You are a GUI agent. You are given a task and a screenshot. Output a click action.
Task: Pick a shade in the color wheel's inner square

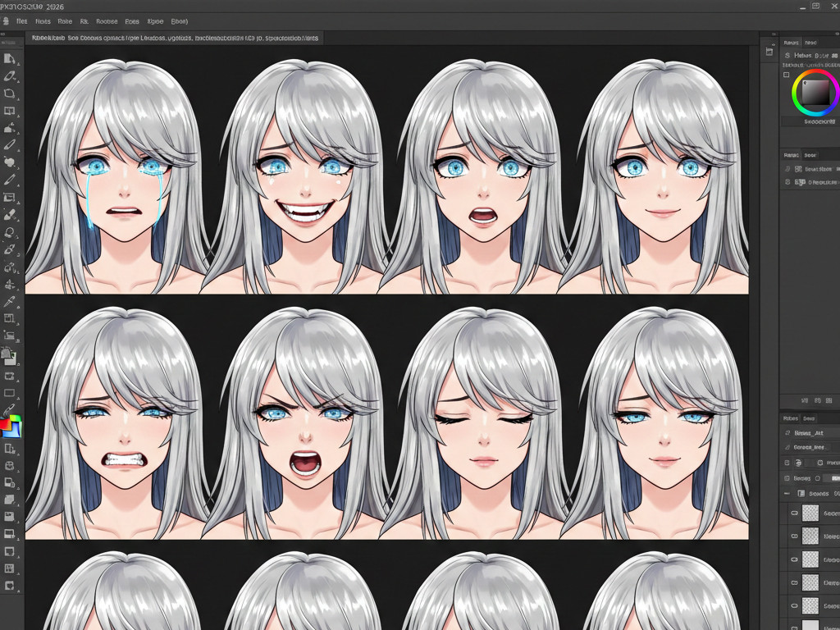tap(815, 92)
